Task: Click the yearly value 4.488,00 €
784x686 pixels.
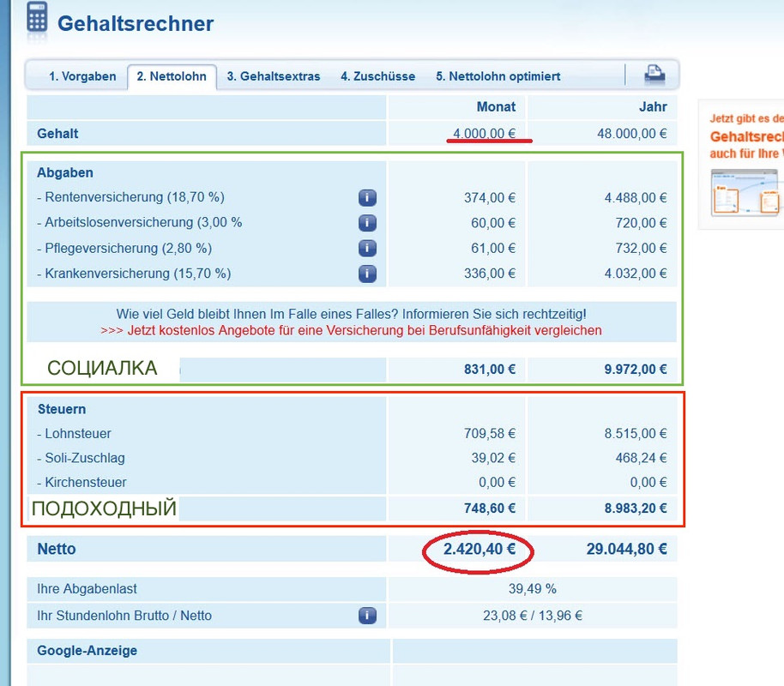Action: click(636, 197)
